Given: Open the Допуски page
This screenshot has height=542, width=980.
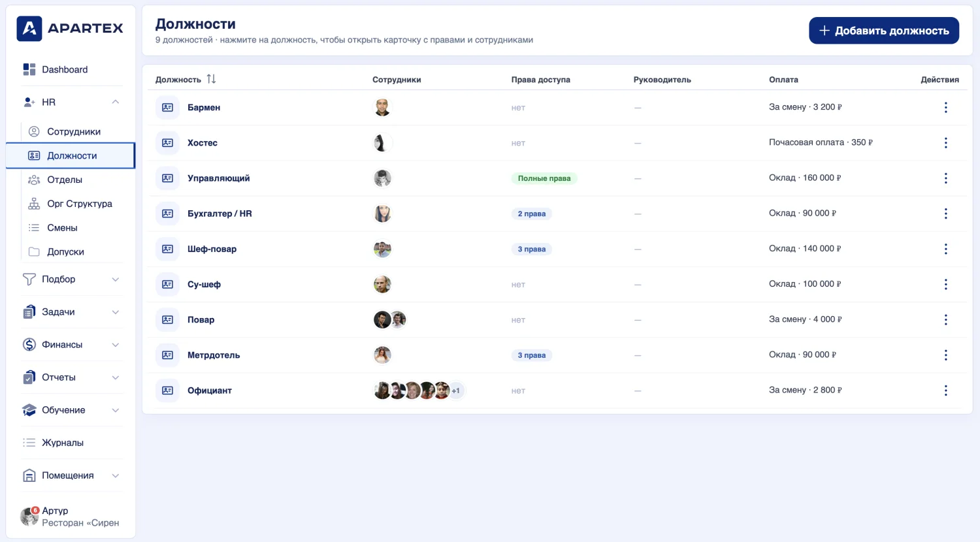Looking at the screenshot, I should (65, 252).
